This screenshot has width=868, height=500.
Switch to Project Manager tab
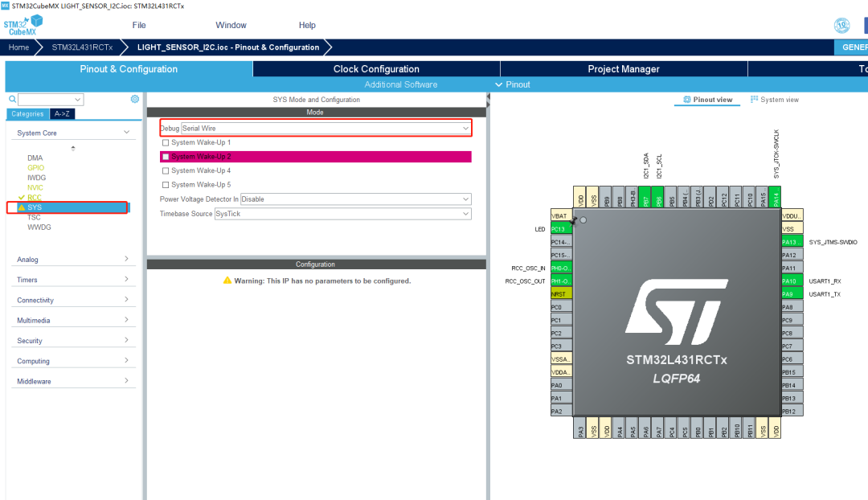tap(624, 68)
